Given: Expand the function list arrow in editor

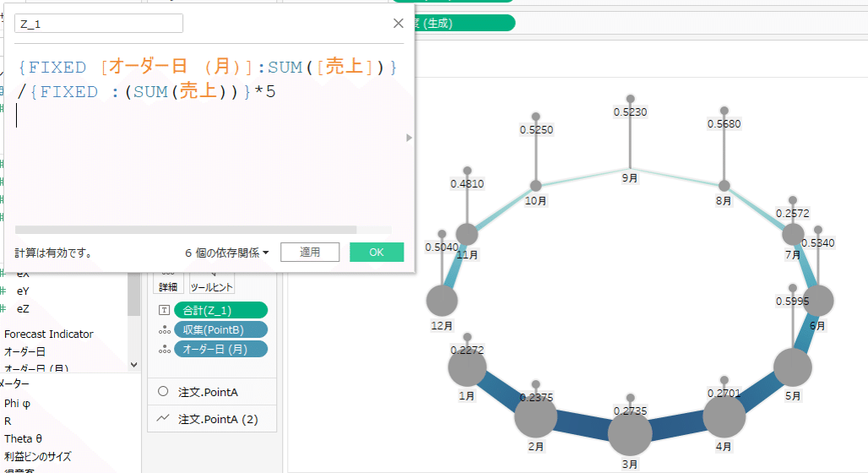Looking at the screenshot, I should point(409,138).
